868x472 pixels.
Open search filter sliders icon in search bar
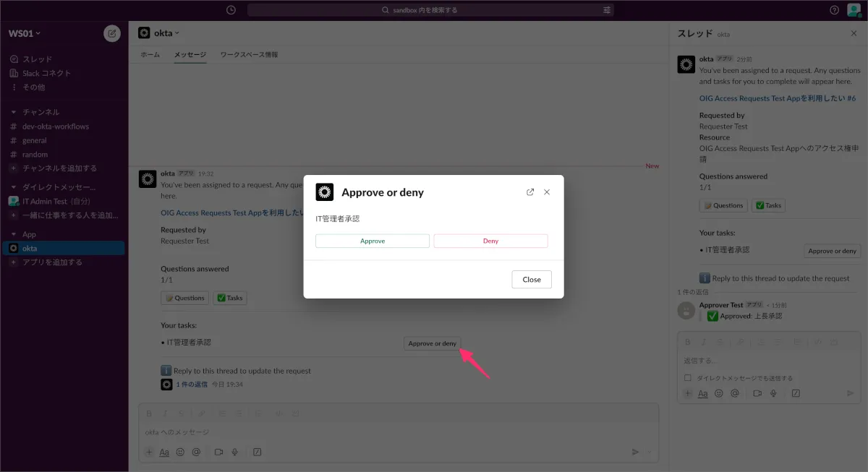[x=606, y=10]
